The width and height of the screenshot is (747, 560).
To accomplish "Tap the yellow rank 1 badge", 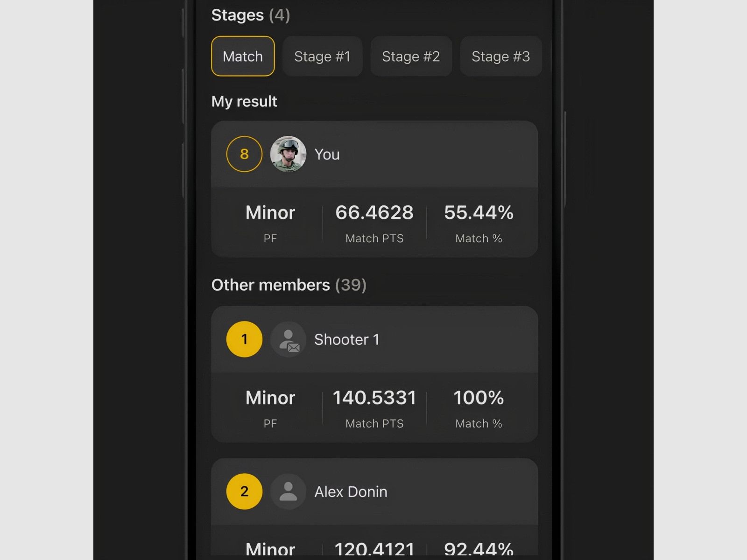I will tap(244, 339).
